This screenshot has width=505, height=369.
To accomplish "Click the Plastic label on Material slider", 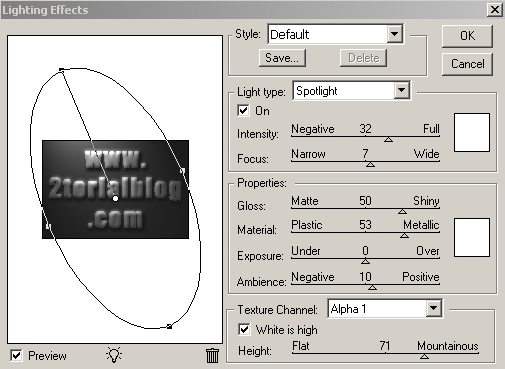I will 307,225.
